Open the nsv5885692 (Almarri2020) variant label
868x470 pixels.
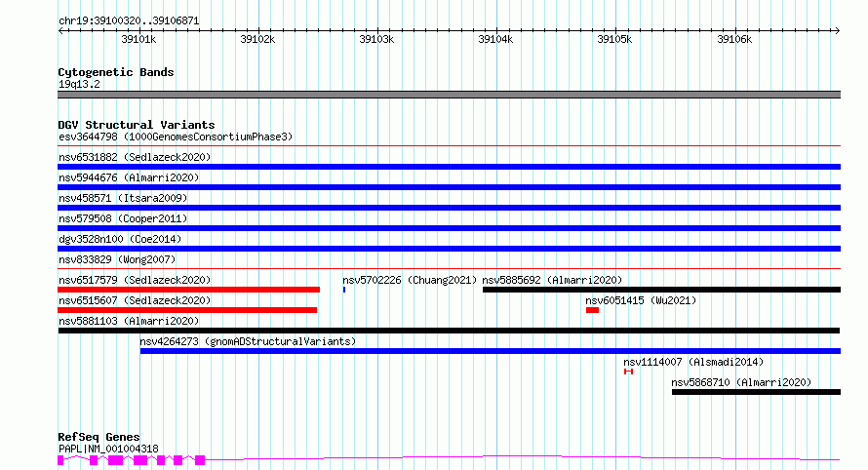(x=552, y=280)
